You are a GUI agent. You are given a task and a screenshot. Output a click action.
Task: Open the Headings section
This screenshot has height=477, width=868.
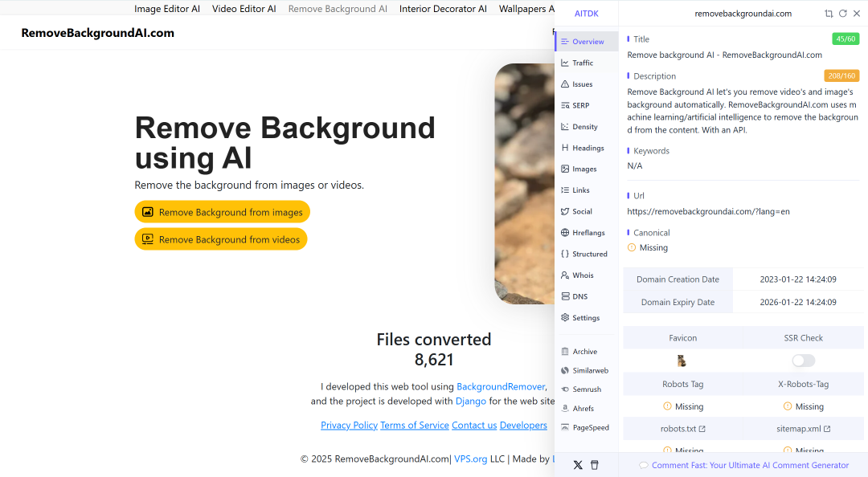[586, 148]
